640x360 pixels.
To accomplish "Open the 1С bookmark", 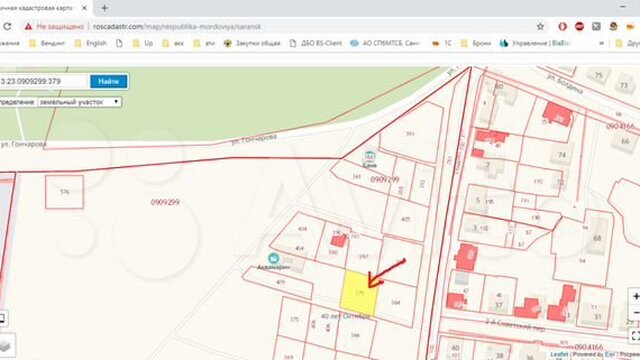I will click(442, 43).
